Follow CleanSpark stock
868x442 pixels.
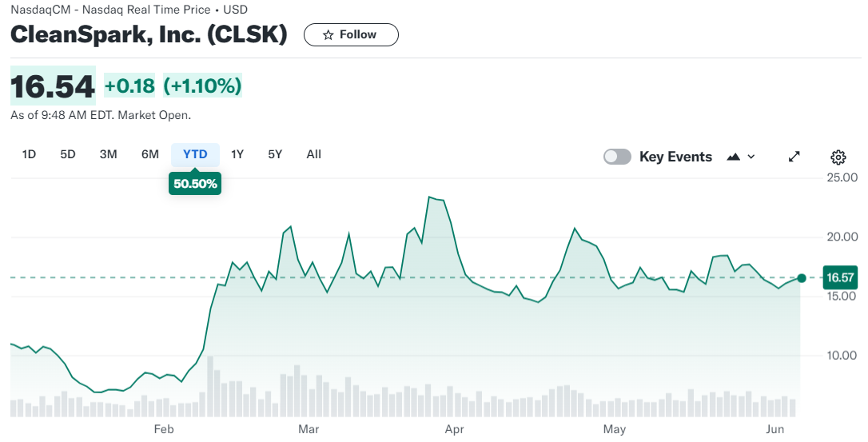[x=351, y=35]
